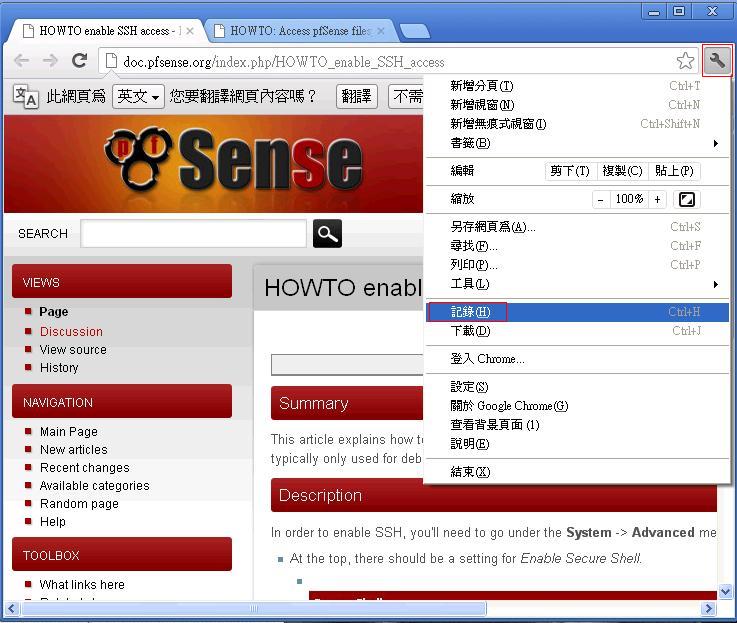Click the horizontal scrollbar right arrow

(x=708, y=609)
